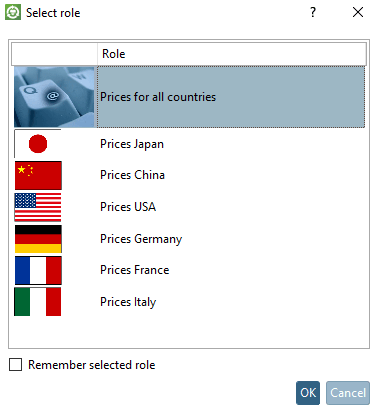Enable Remember selected role checkbox
379x413 pixels.
[x=16, y=365]
